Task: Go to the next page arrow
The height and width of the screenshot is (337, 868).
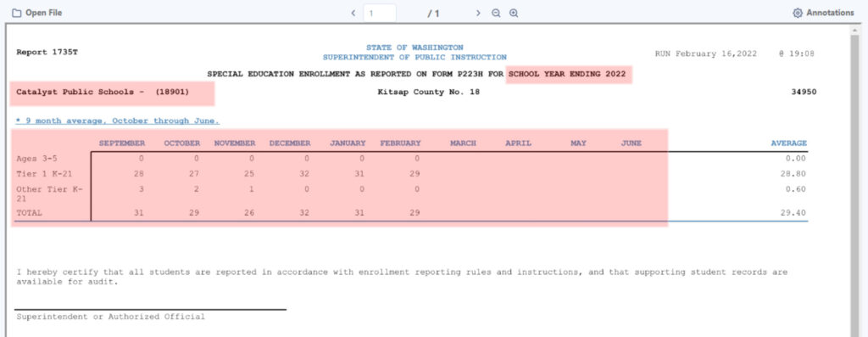Action: point(478,13)
